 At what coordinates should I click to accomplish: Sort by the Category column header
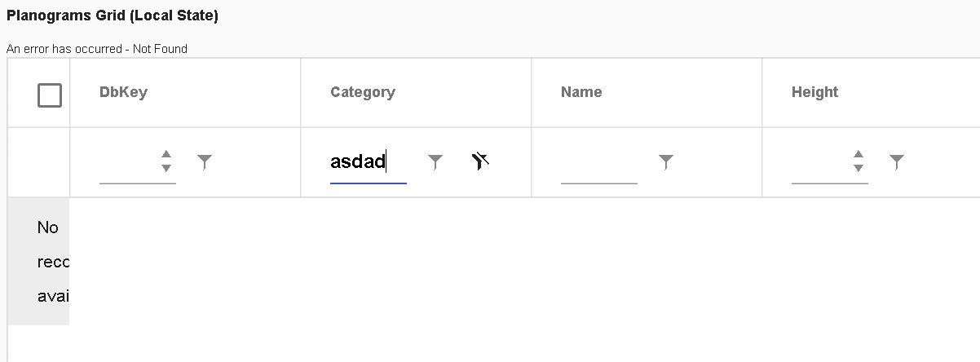[363, 92]
